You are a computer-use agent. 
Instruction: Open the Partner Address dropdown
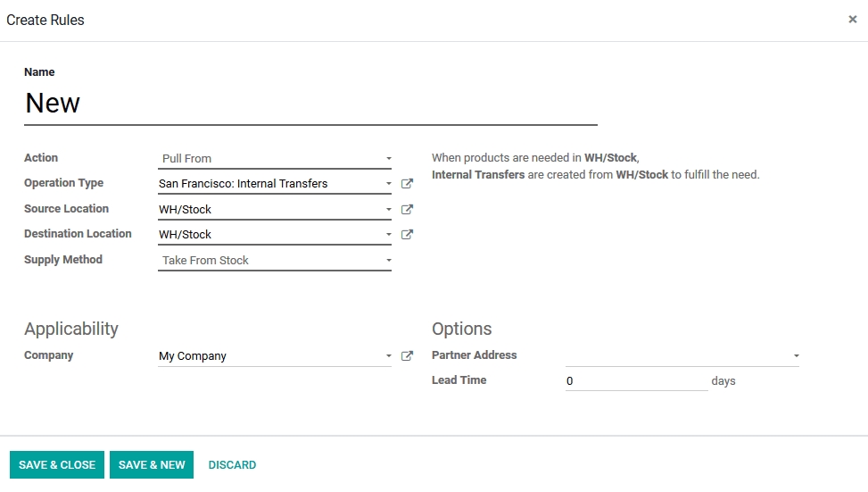[x=682, y=355]
